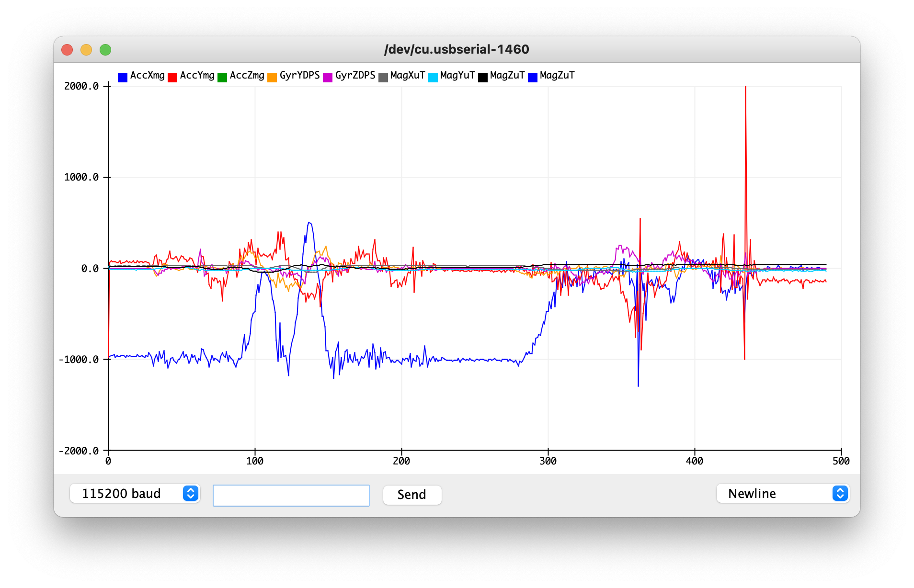Viewport: 914px width, 588px height.
Task: Click the 100 x-axis tick label
Action: 255,461
